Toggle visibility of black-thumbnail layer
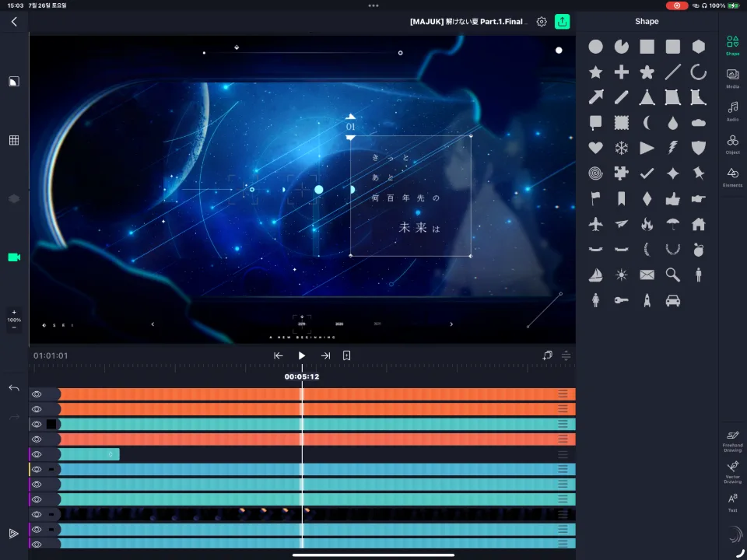Screen dimensions: 747x560 click(x=37, y=425)
